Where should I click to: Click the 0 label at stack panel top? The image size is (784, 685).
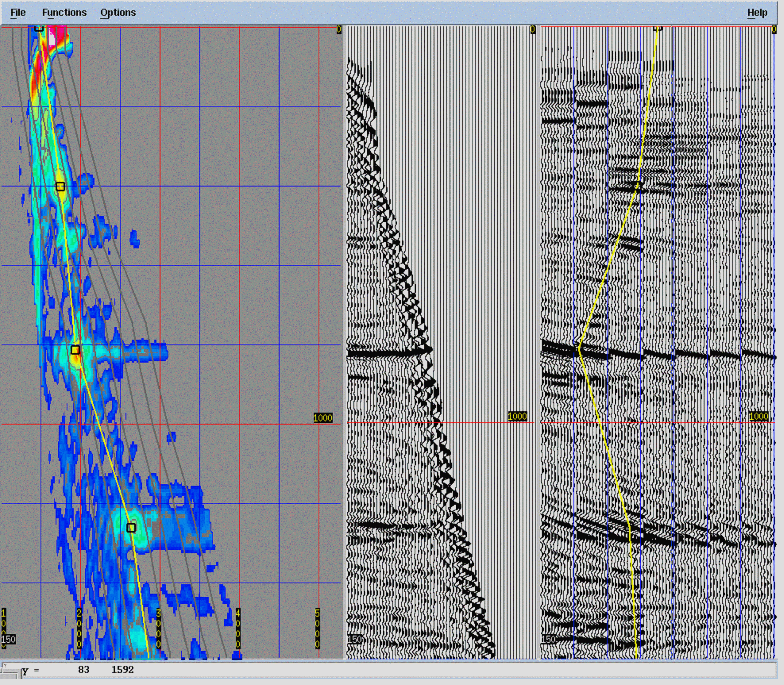[774, 29]
